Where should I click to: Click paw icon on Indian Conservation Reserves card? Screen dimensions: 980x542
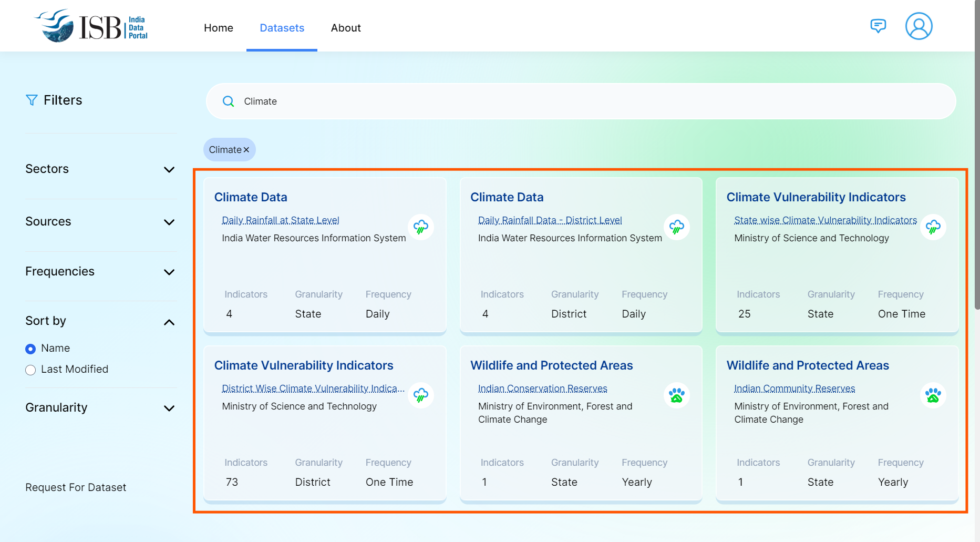[676, 395]
